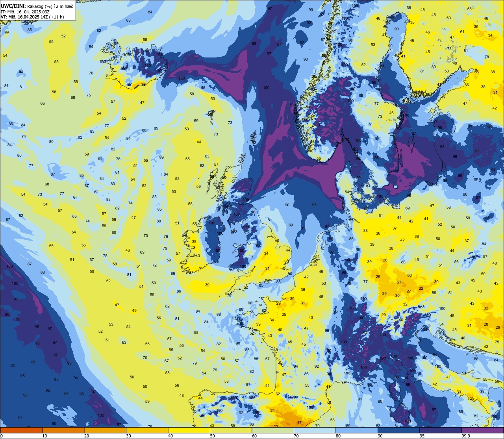Click the legend tick label 20
This screenshot has width=504, height=439.
coord(87,436)
